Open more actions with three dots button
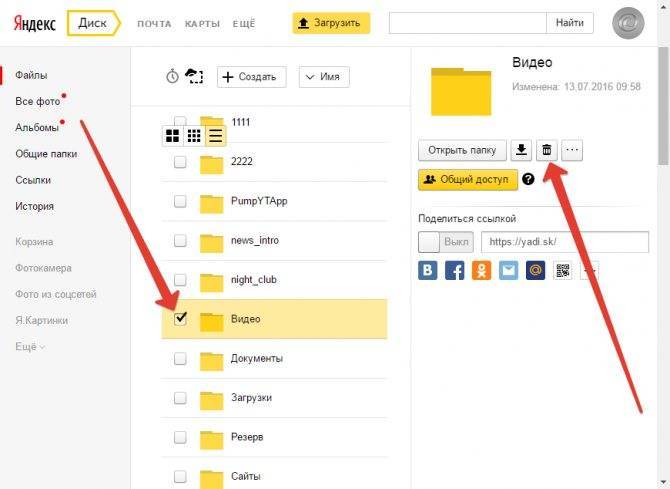Screen dimensions: 670x489 (x=572, y=150)
